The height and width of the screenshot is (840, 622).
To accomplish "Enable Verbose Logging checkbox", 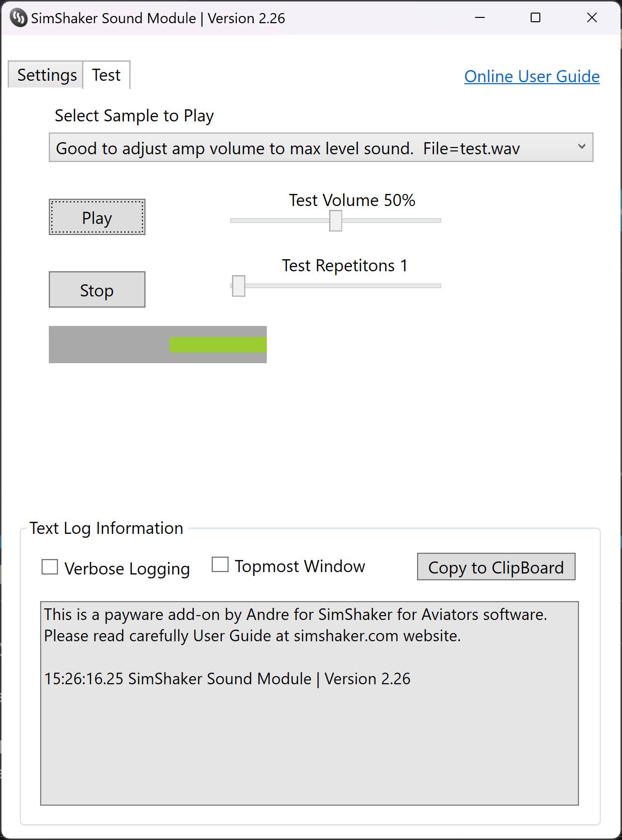I will coord(50,567).
